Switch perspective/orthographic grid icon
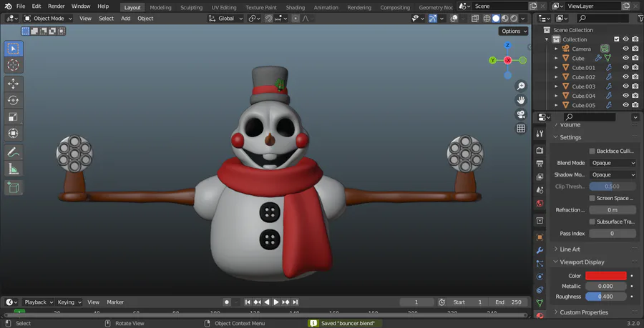Screen dimensions: 644x328 click(521, 129)
